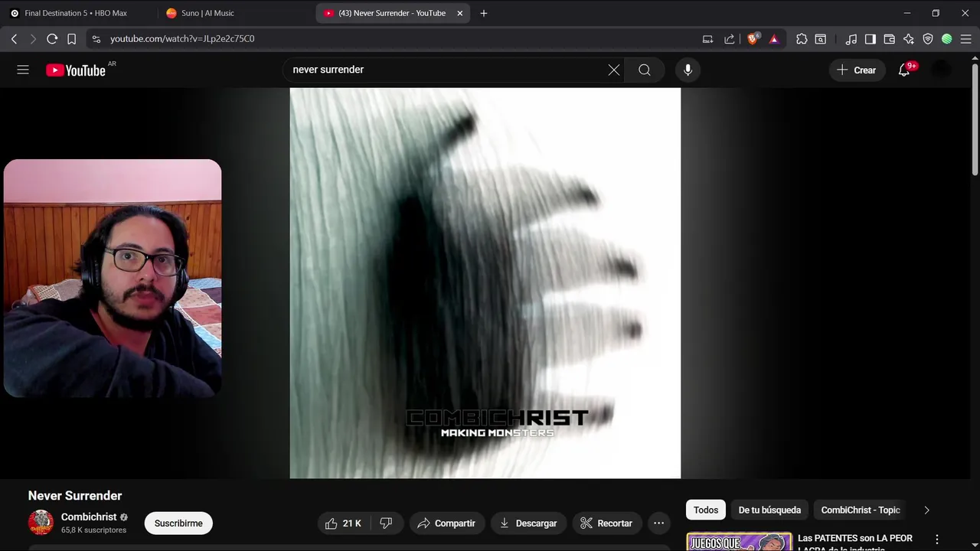This screenshot has height=551, width=980.
Task: Click the Descargar download button
Action: pyautogui.click(x=528, y=523)
